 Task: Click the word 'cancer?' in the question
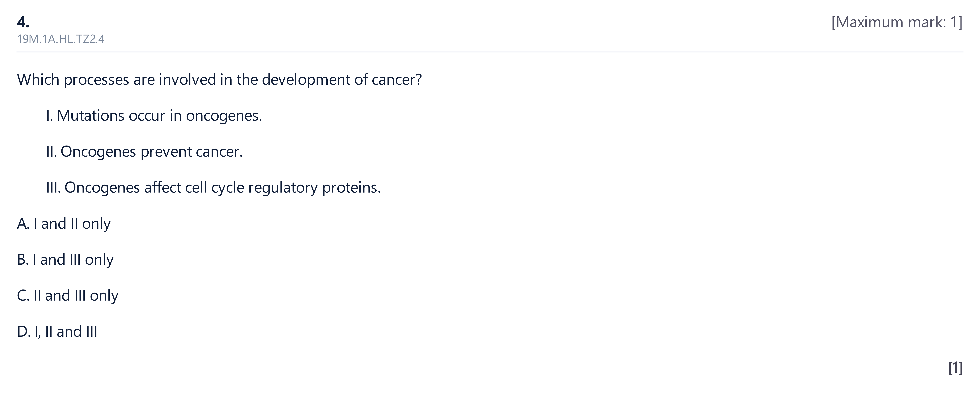pos(397,80)
